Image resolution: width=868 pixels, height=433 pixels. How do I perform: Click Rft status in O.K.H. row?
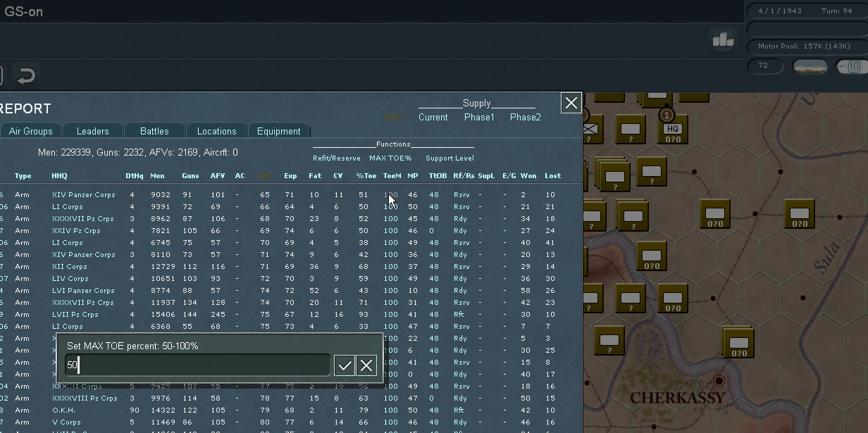pyautogui.click(x=459, y=410)
